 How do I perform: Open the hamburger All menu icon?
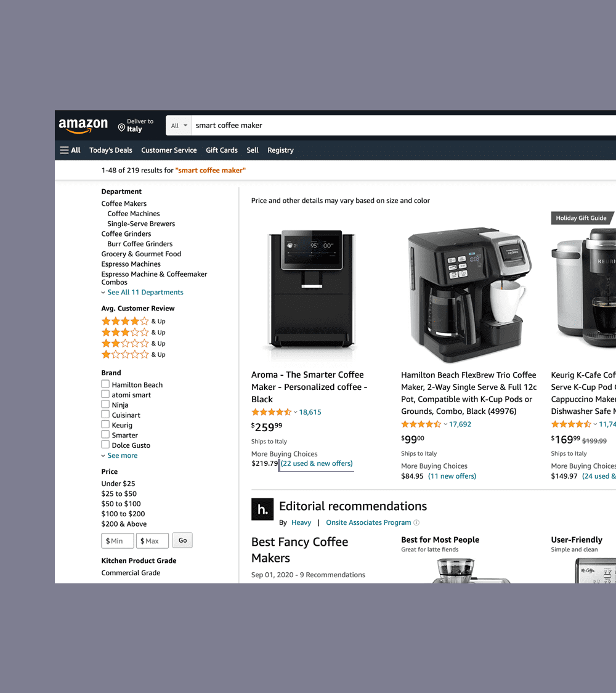65,150
